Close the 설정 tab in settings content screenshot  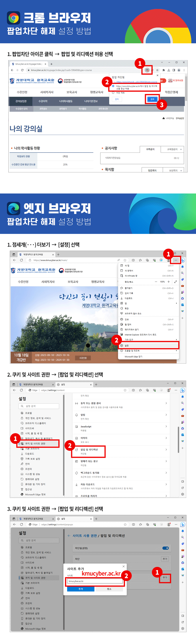(x=91, y=384)
